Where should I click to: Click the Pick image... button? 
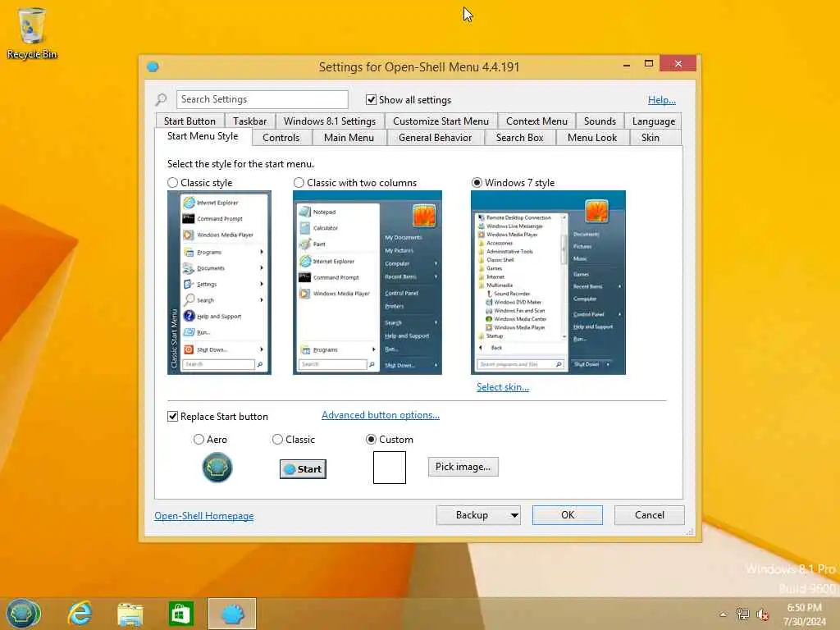click(463, 467)
